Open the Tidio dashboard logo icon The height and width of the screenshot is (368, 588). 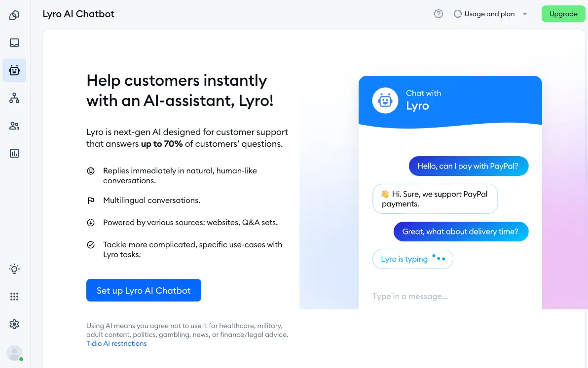[14, 15]
